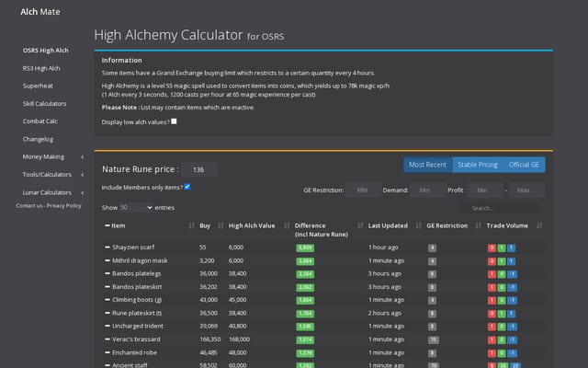Uncheck Include Members only items checkbox
The width and height of the screenshot is (588, 368).
pos(187,187)
